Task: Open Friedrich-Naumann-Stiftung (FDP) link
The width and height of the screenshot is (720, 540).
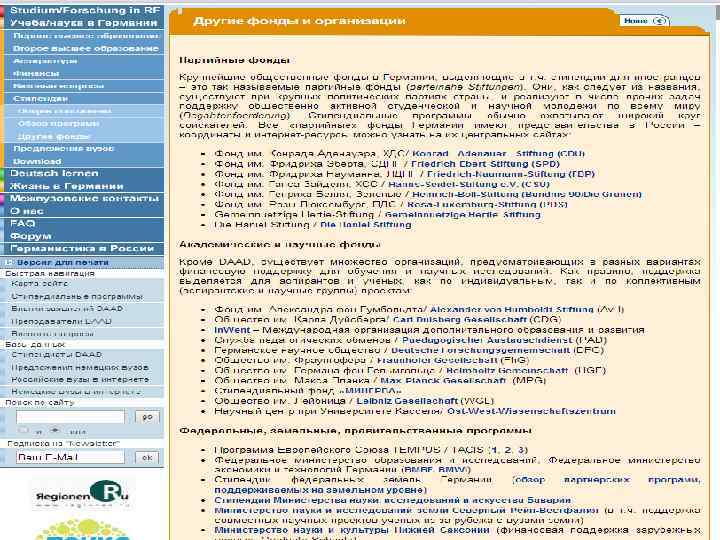Action: pos(511,174)
